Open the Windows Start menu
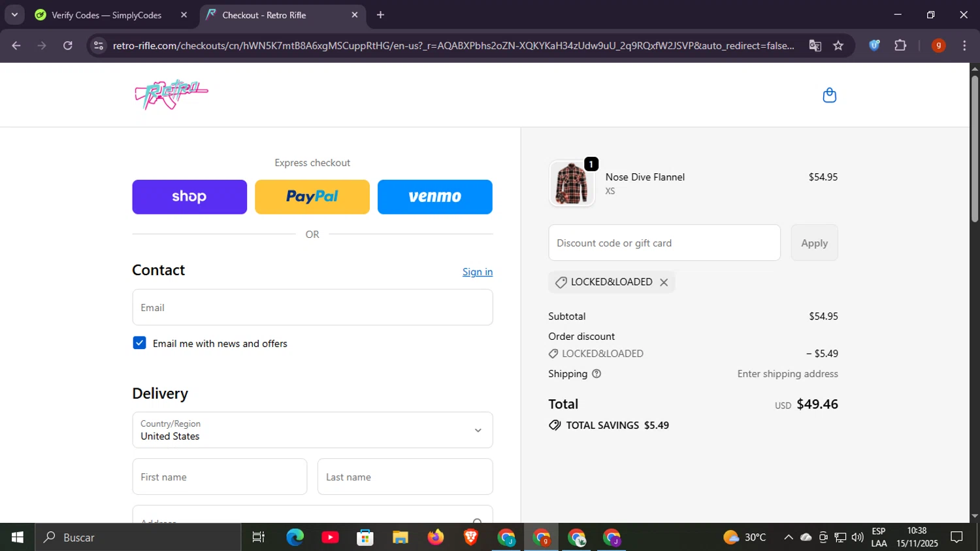This screenshot has width=980, height=551. tap(18, 537)
